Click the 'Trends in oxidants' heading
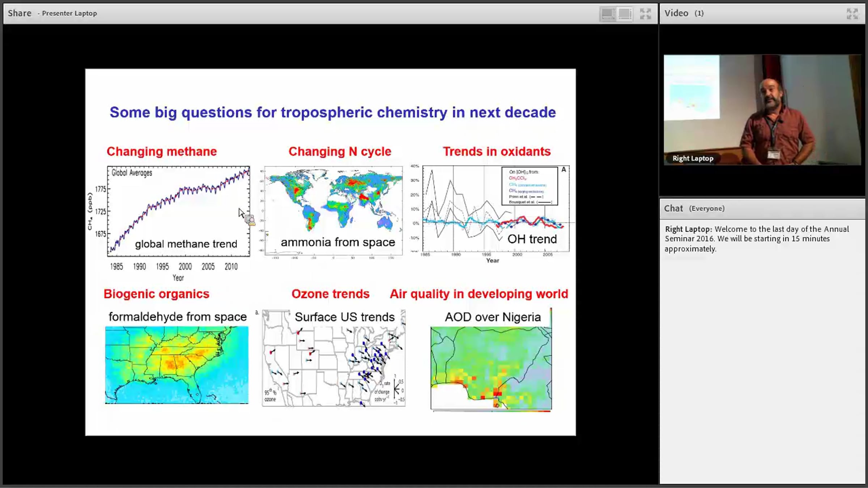 497,151
